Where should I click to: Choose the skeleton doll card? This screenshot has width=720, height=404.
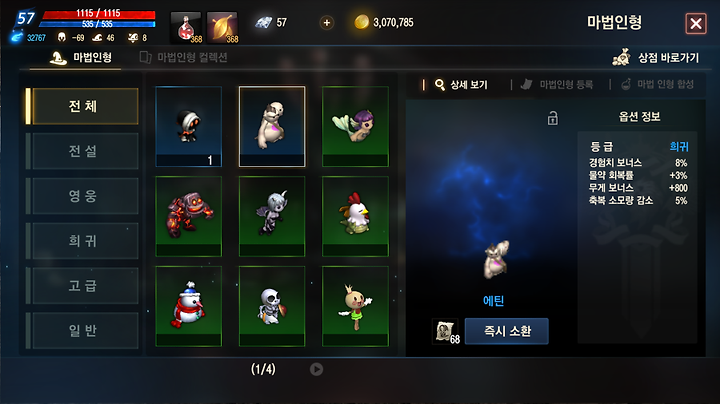coord(272,306)
